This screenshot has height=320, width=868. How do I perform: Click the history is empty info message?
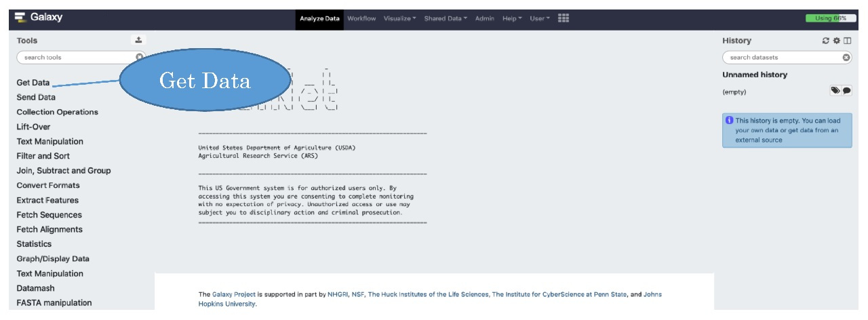pos(787,130)
